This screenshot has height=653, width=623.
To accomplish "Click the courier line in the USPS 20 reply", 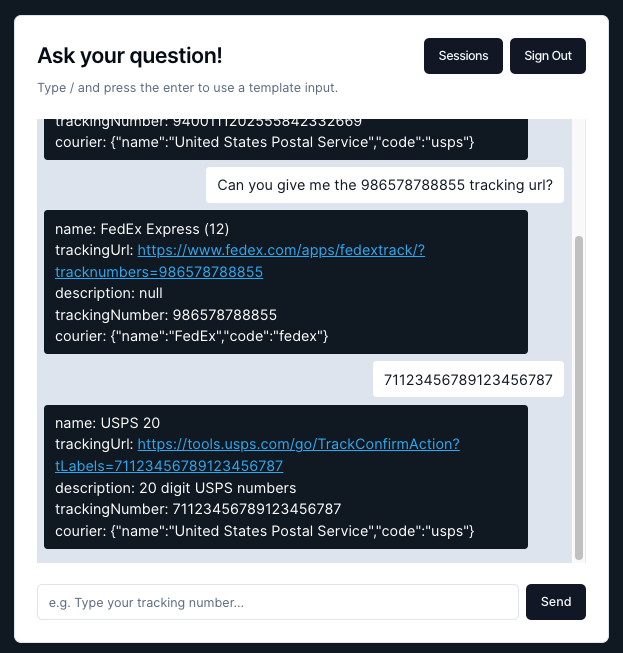I will [264, 531].
